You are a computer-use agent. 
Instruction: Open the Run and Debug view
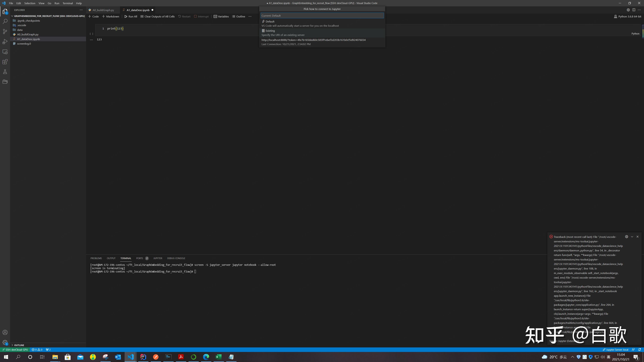5,41
